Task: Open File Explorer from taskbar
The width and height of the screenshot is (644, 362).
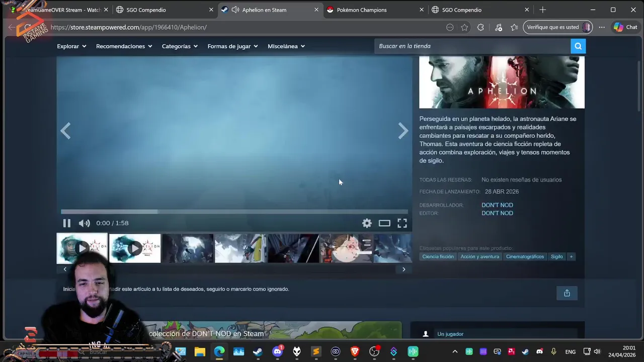Action: pos(200,351)
